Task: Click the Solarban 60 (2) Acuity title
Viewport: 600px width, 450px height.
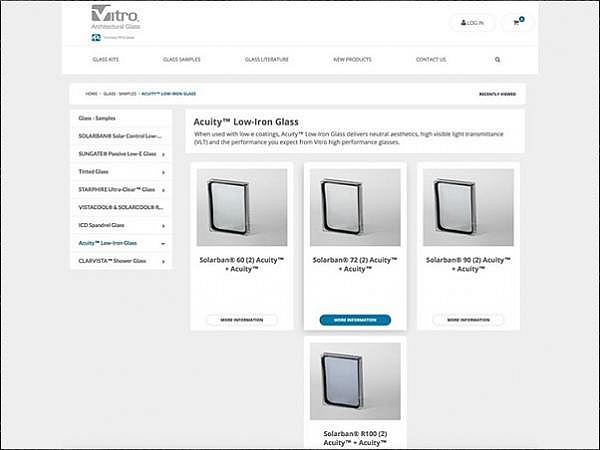Action: [242, 264]
